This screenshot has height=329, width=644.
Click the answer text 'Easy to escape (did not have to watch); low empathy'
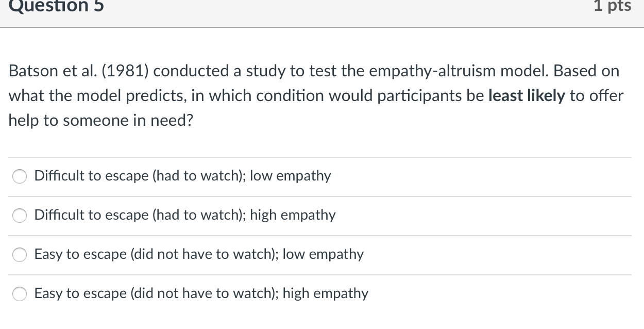coord(199,254)
